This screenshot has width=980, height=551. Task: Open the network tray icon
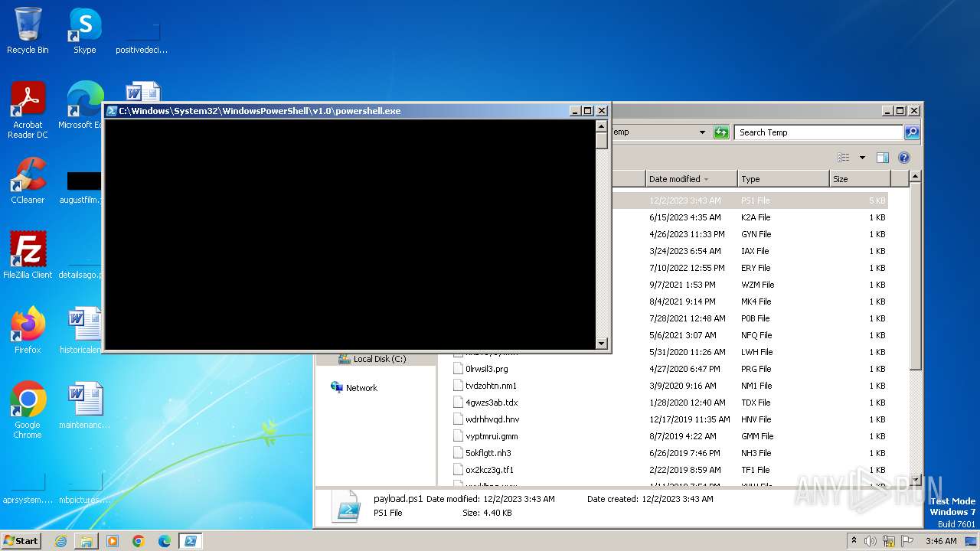[888, 541]
